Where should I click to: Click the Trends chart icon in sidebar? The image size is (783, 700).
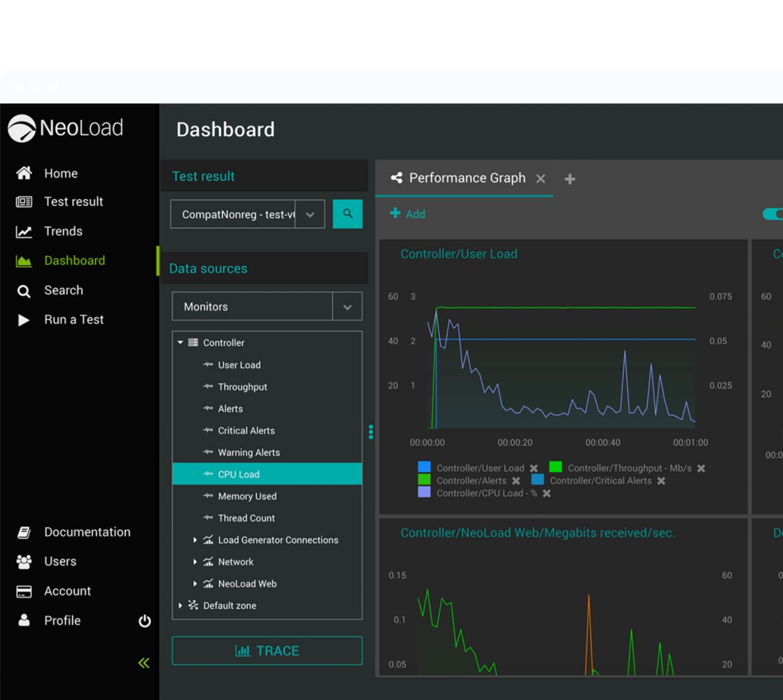(x=24, y=232)
